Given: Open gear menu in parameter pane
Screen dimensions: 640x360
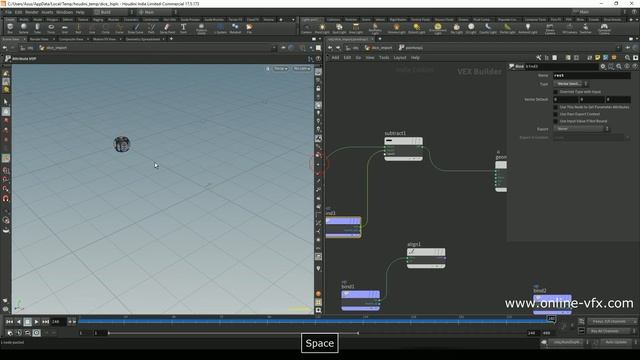Looking at the screenshot, I should (x=603, y=66).
